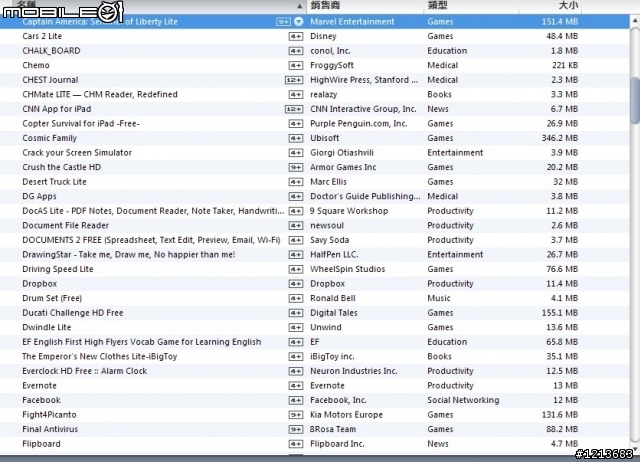Select the DrawingStar app name
The image size is (640, 462).
pos(129,255)
